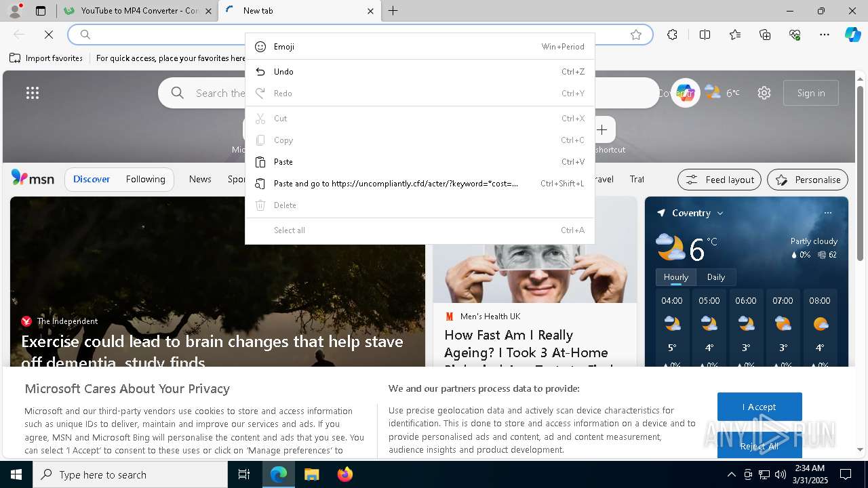
Task: Accept cookies with I Accept
Action: click(759, 407)
